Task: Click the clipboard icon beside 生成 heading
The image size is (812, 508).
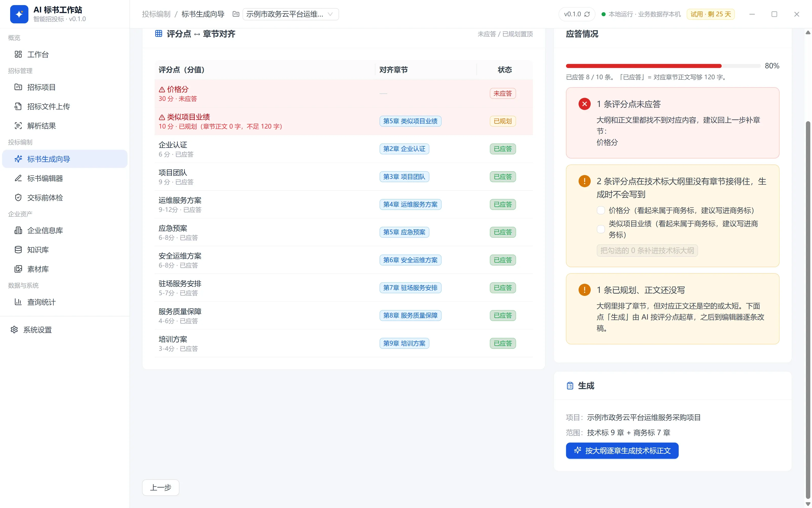Action: click(x=570, y=386)
